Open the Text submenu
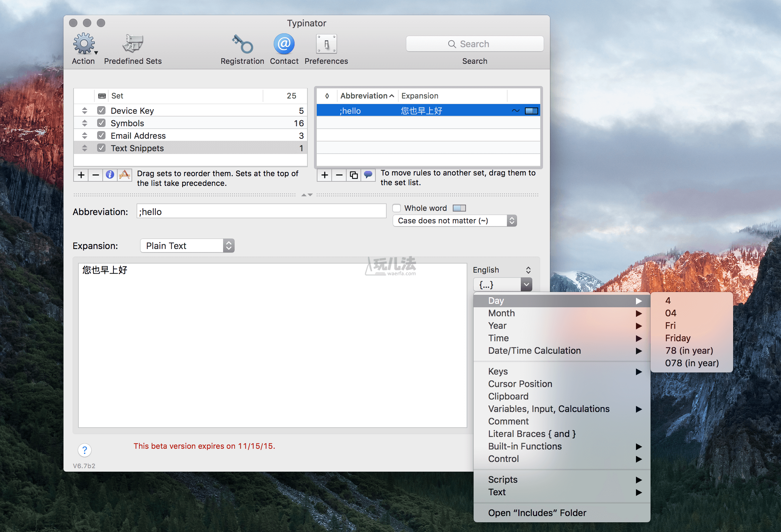Screen dimensions: 781x532 coord(562,492)
